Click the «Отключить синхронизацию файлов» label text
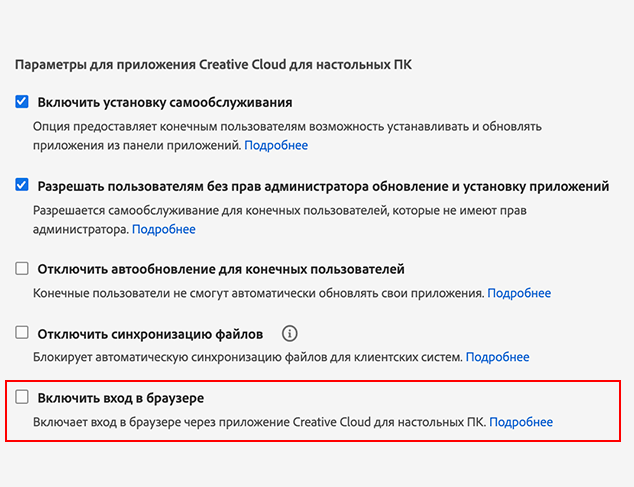Image resolution: width=634 pixels, height=487 pixels. click(x=150, y=334)
